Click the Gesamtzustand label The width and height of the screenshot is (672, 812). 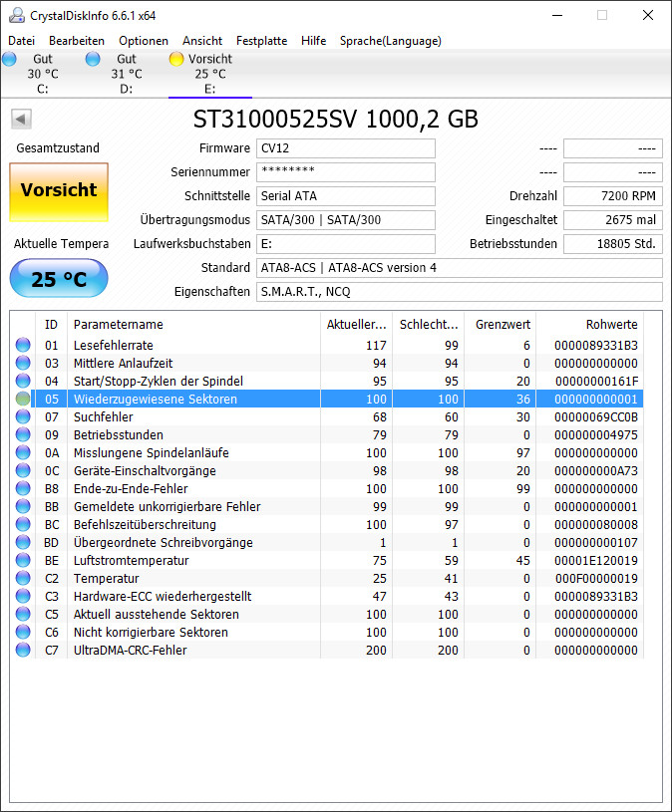(x=58, y=148)
